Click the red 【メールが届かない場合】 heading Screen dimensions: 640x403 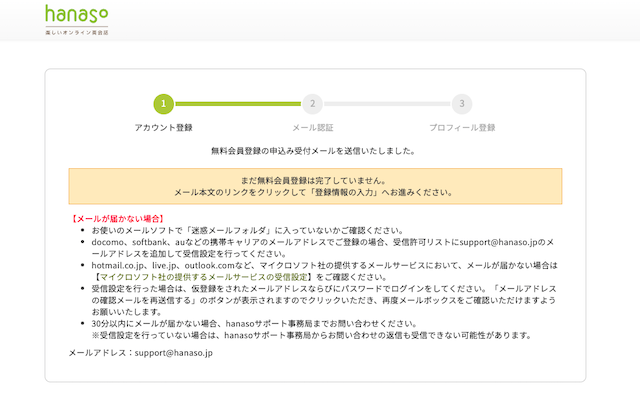pyautogui.click(x=118, y=219)
